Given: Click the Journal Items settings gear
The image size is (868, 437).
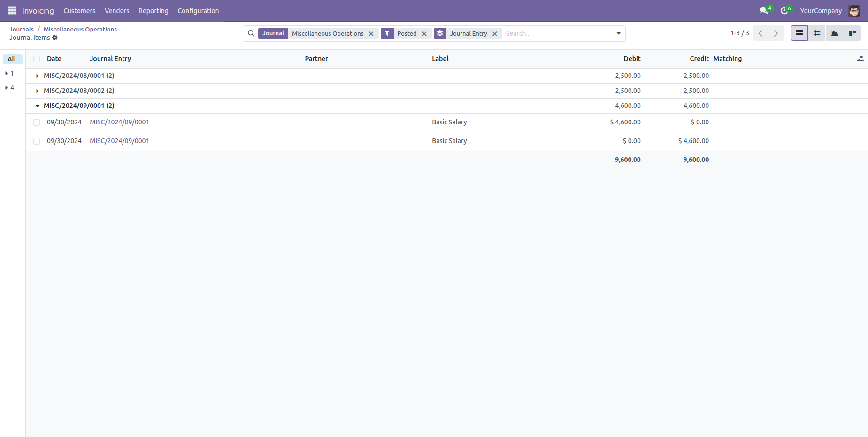Looking at the screenshot, I should [55, 38].
